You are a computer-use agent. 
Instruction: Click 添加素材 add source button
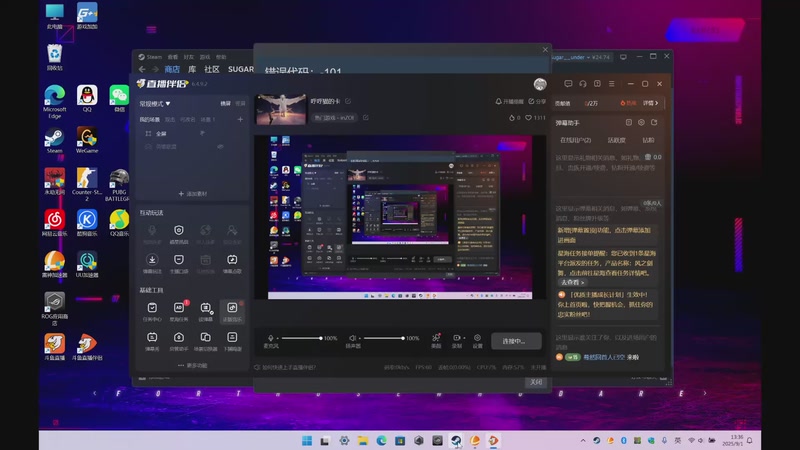click(192, 194)
